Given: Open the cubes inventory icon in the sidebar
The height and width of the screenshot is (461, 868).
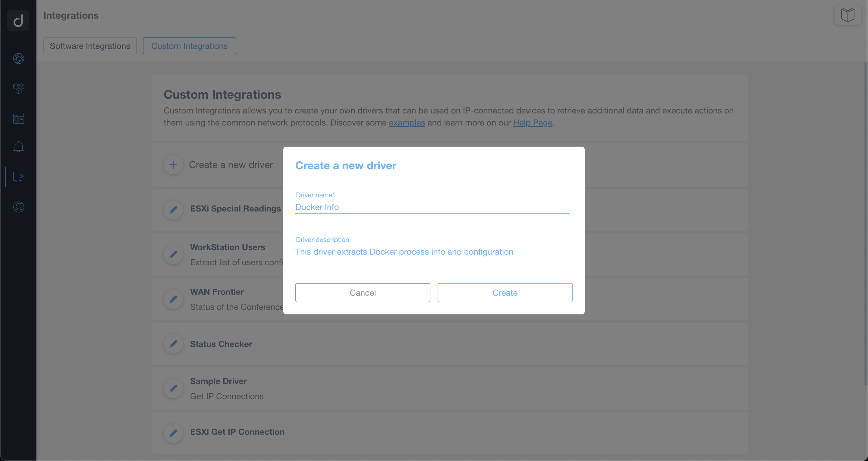Looking at the screenshot, I should 18,88.
